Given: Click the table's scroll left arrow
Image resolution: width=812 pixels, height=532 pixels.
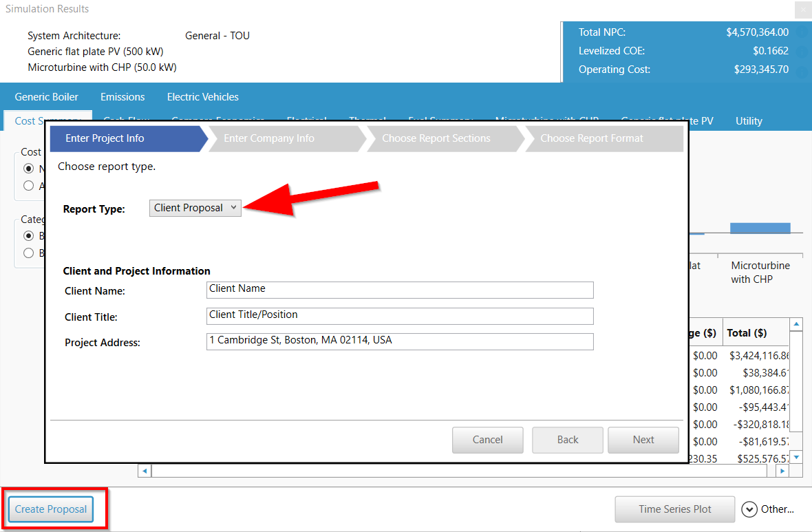Looking at the screenshot, I should tap(145, 471).
